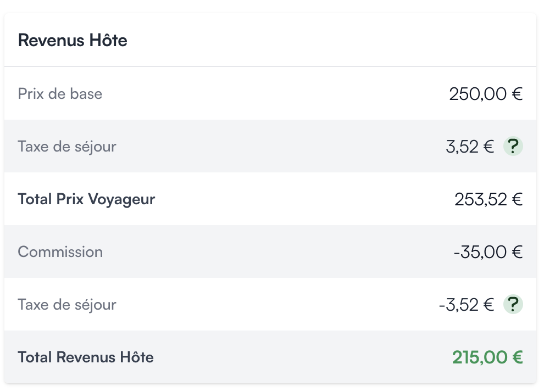Click the divider line under the card heading

(270, 66)
